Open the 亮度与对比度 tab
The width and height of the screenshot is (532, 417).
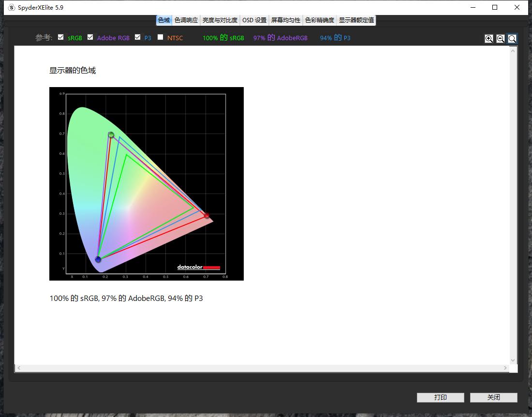tap(220, 20)
